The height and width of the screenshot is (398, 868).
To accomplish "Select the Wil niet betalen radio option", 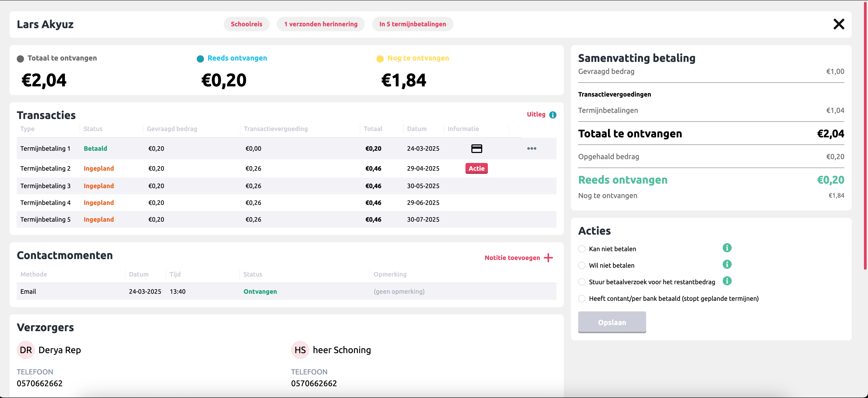I will click(x=582, y=265).
